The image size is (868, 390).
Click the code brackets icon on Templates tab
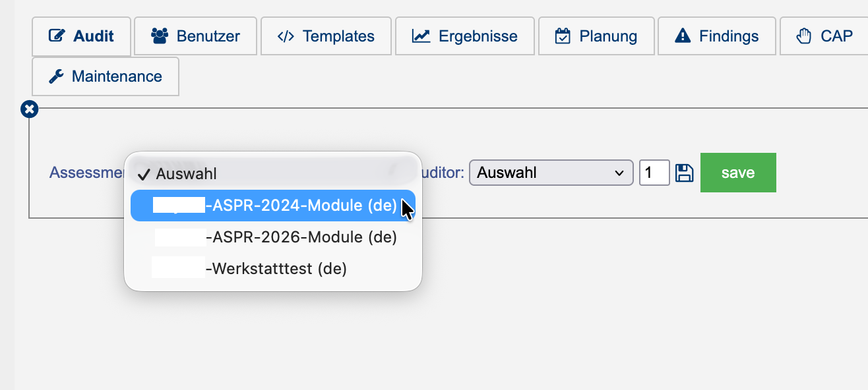click(286, 36)
